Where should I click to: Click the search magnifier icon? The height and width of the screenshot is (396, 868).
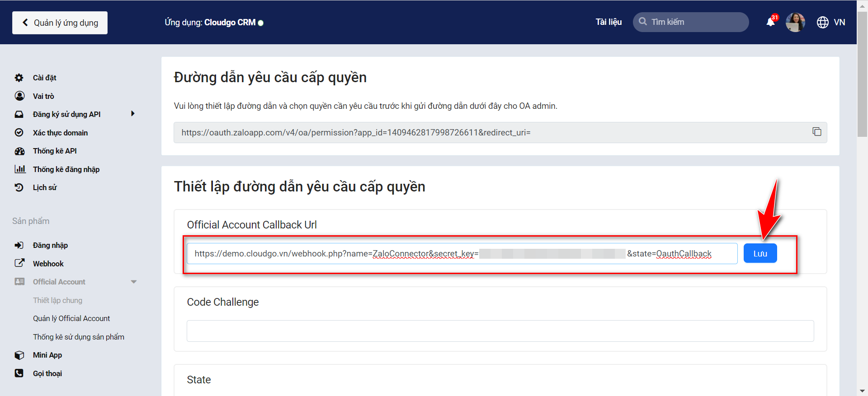pos(642,22)
